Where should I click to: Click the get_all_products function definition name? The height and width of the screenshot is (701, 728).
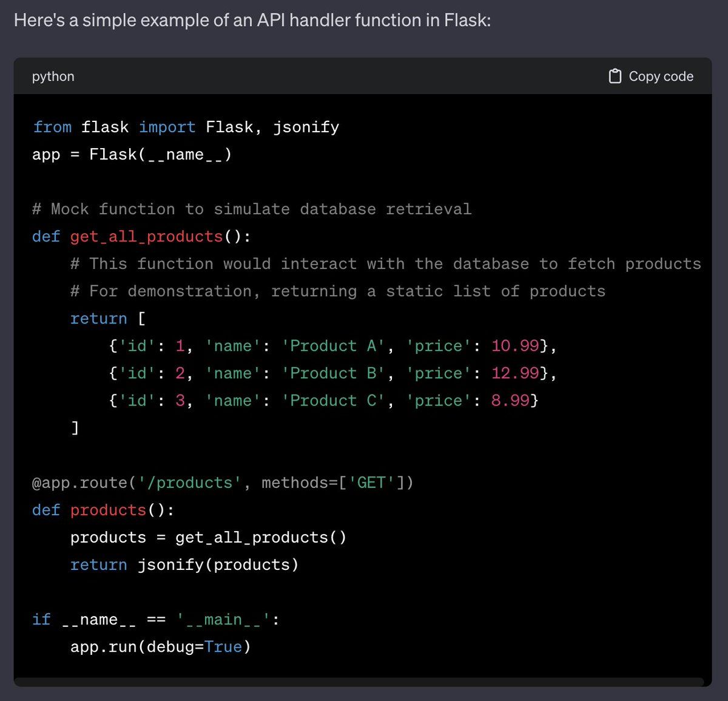146,236
